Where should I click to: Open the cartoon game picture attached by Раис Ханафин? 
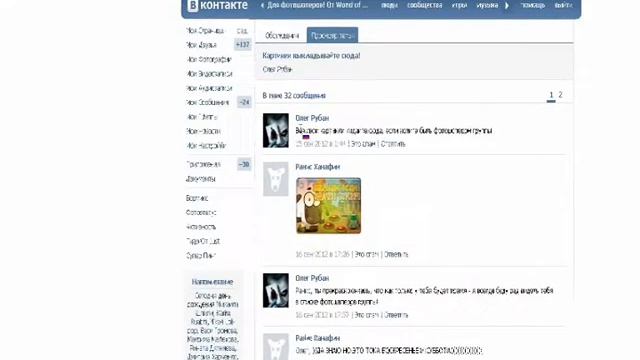click(329, 205)
